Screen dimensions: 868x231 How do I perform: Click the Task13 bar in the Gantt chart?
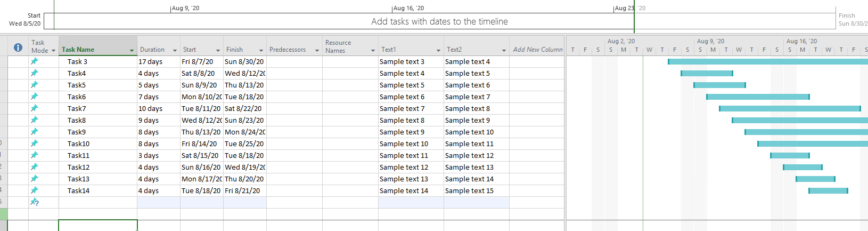(x=815, y=179)
